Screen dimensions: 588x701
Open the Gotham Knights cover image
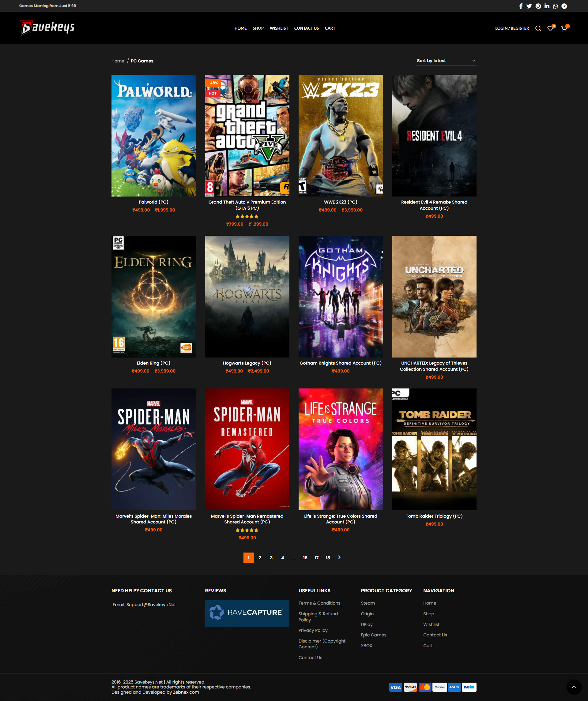(341, 296)
